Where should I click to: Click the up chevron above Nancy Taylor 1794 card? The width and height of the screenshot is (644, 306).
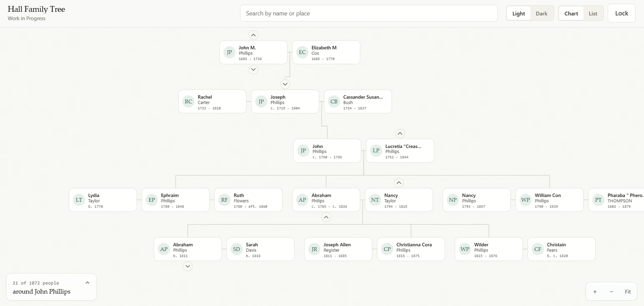(x=399, y=183)
